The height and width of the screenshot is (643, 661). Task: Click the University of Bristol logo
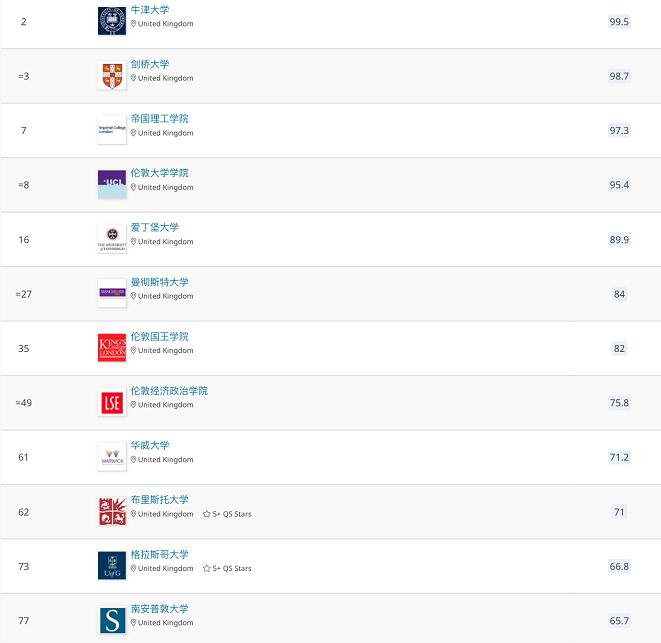[112, 512]
